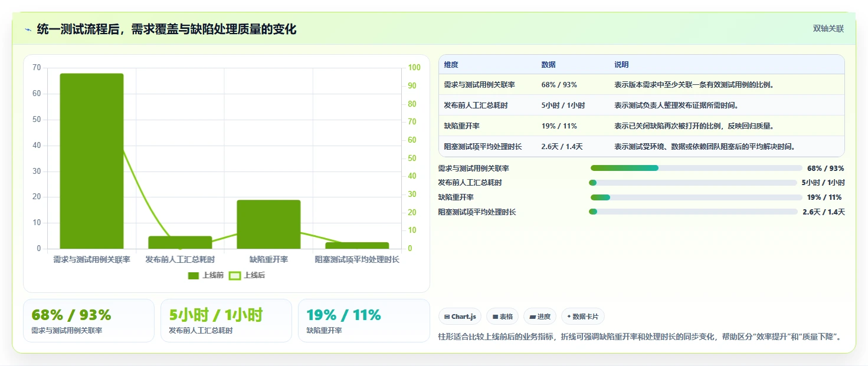
Task: Click the 进度 tag
Action: (540, 316)
